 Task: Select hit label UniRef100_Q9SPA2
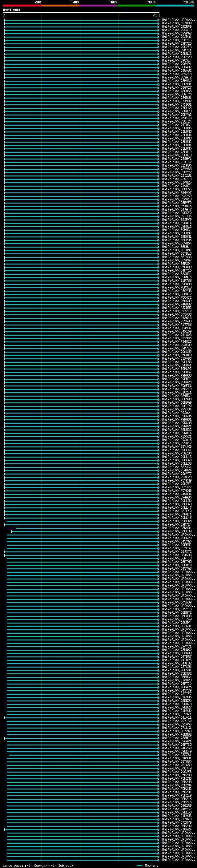[x=177, y=33]
